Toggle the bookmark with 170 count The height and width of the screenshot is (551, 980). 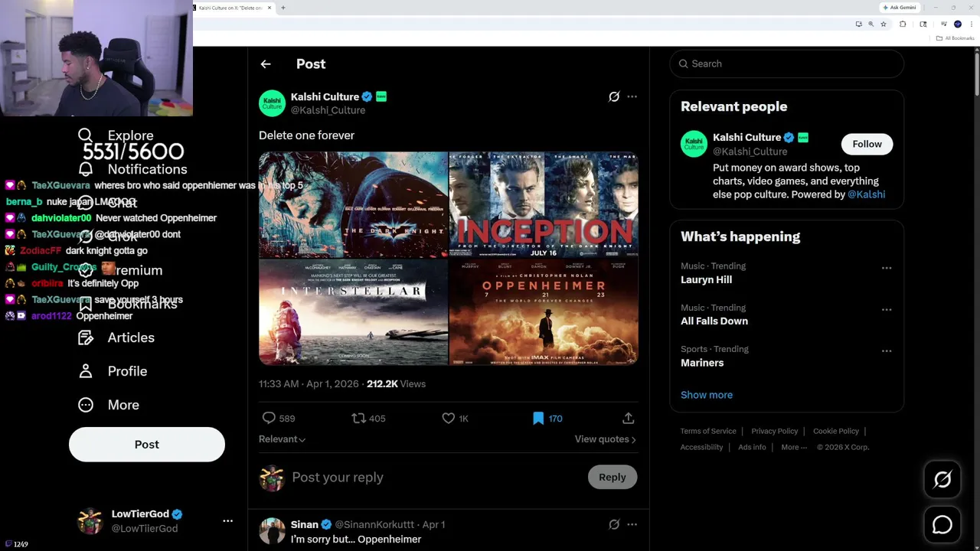click(538, 418)
